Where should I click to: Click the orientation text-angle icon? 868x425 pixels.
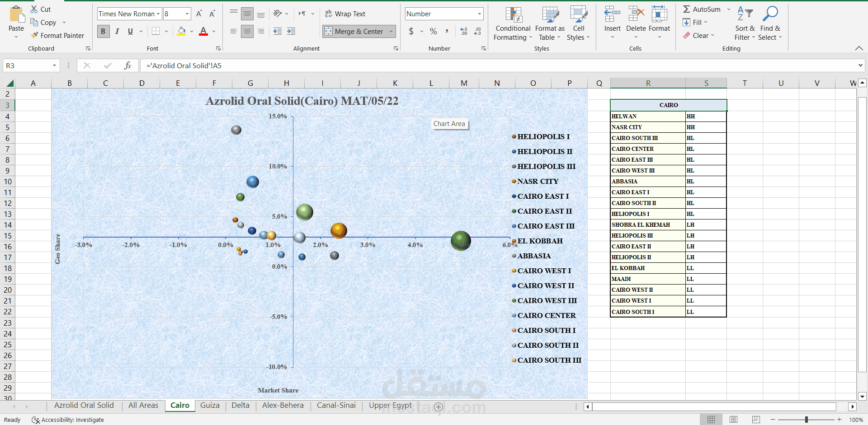278,14
